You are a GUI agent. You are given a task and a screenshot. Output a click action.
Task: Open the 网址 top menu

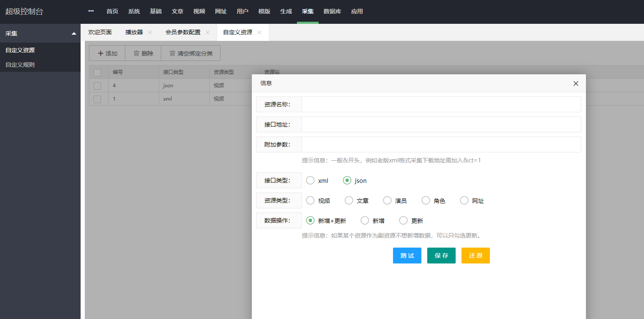coord(221,11)
